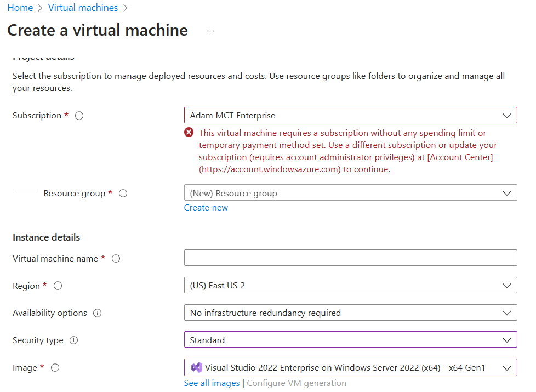Click the Visual Studio icon in Image field
The width and height of the screenshot is (536, 392).
click(x=197, y=368)
